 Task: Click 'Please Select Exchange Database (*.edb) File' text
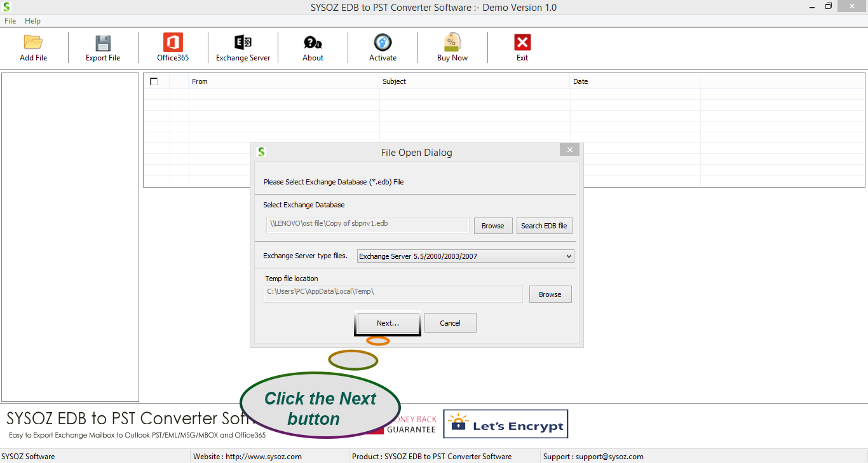coord(334,182)
